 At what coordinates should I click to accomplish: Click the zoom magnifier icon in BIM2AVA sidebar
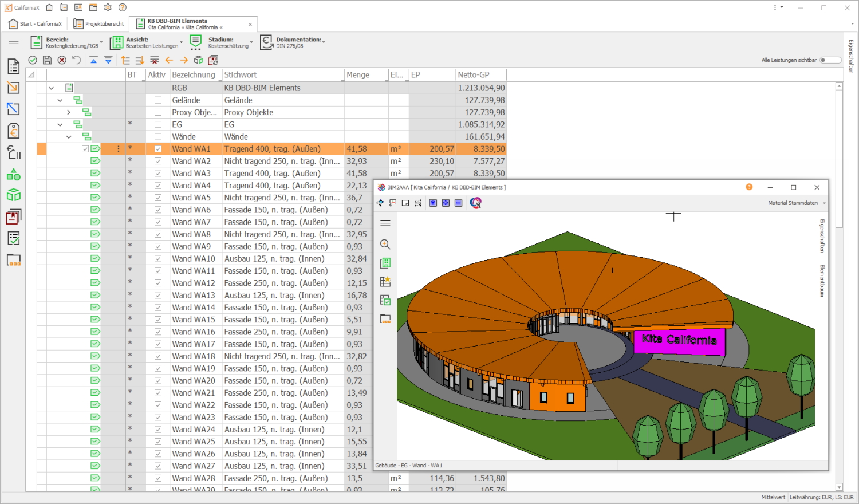tap(385, 245)
